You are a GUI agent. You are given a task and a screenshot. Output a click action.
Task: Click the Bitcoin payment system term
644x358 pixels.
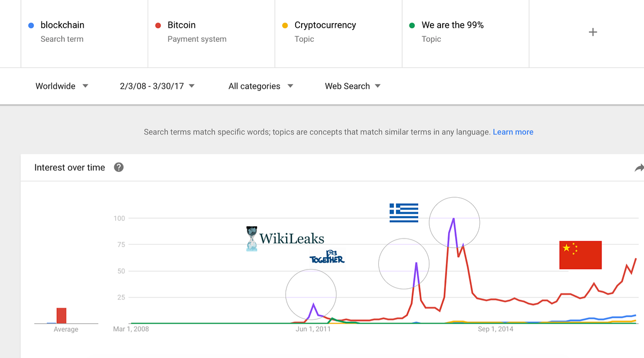click(x=181, y=25)
